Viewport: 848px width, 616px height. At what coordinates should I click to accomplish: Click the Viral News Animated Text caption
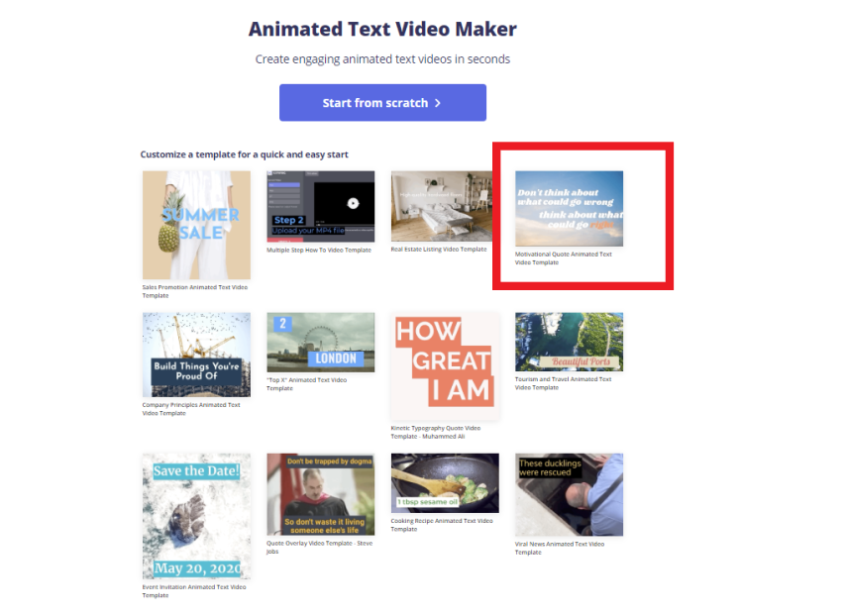(559, 548)
